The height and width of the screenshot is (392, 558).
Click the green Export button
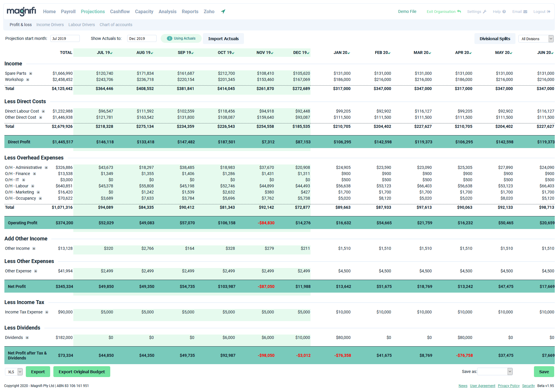click(x=38, y=372)
